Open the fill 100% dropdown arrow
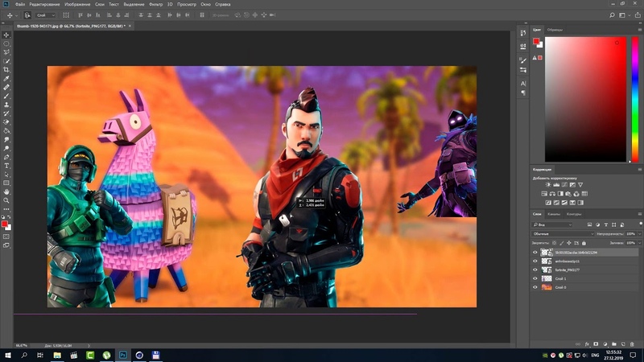 pos(640,243)
